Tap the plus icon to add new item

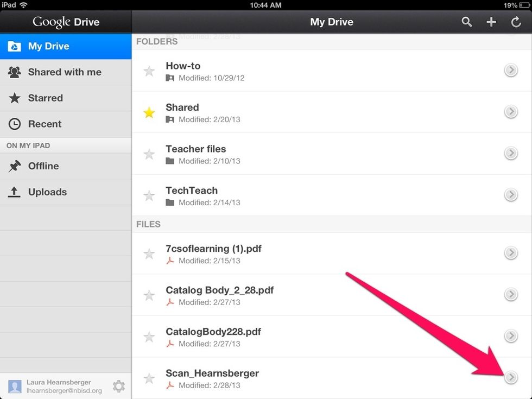click(x=491, y=22)
